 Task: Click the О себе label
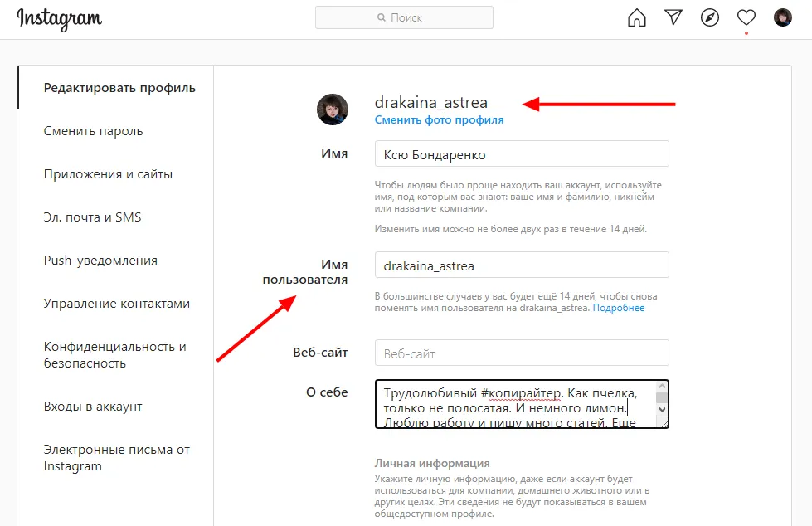tap(327, 392)
